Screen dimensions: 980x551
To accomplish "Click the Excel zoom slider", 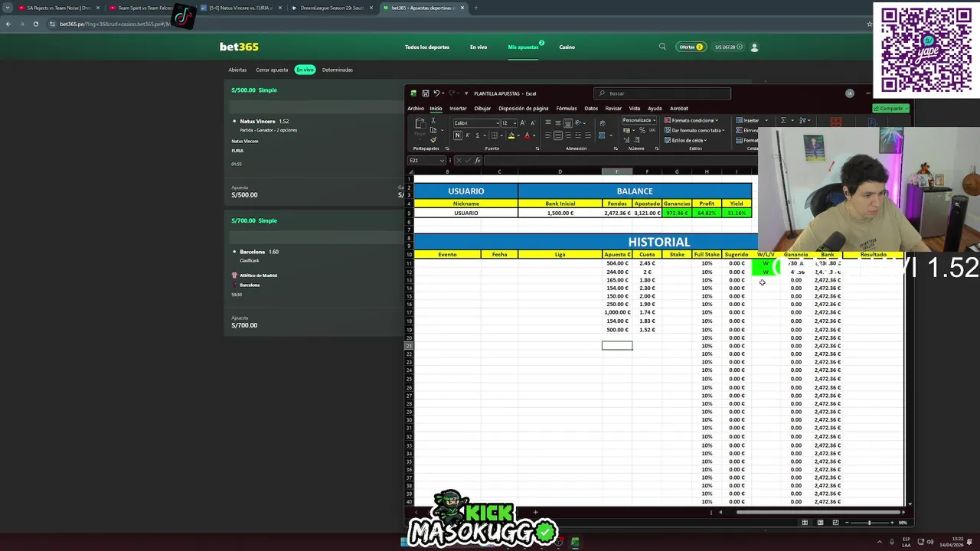I will 869,523.
